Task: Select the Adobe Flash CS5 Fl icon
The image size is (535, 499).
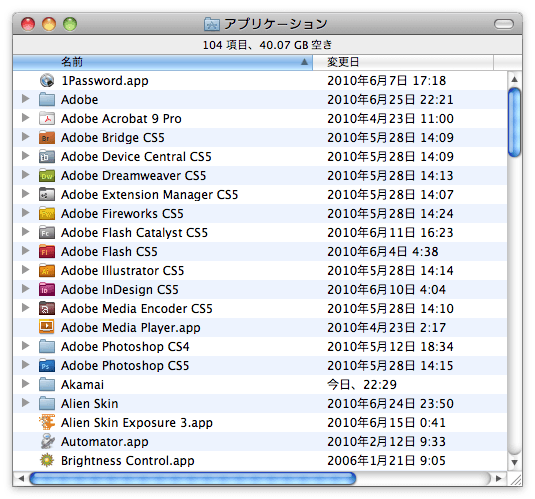Action: point(47,252)
